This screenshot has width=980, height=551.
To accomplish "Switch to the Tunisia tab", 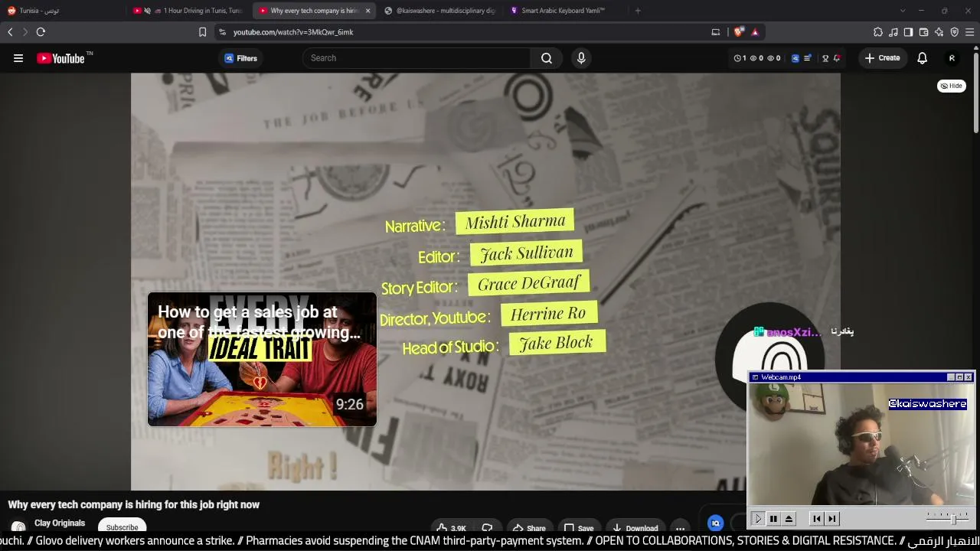I will coord(63,11).
